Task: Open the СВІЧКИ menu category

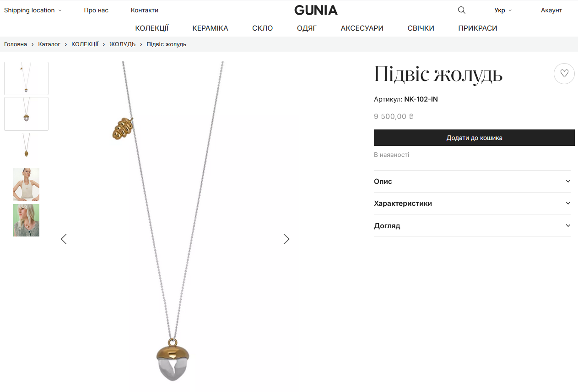Action: click(x=421, y=28)
